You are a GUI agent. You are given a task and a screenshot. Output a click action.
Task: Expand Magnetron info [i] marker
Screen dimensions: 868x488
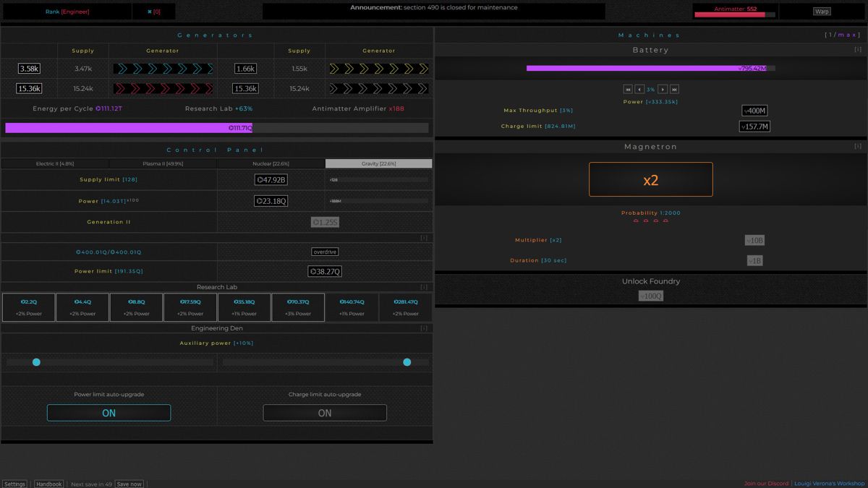tap(858, 146)
